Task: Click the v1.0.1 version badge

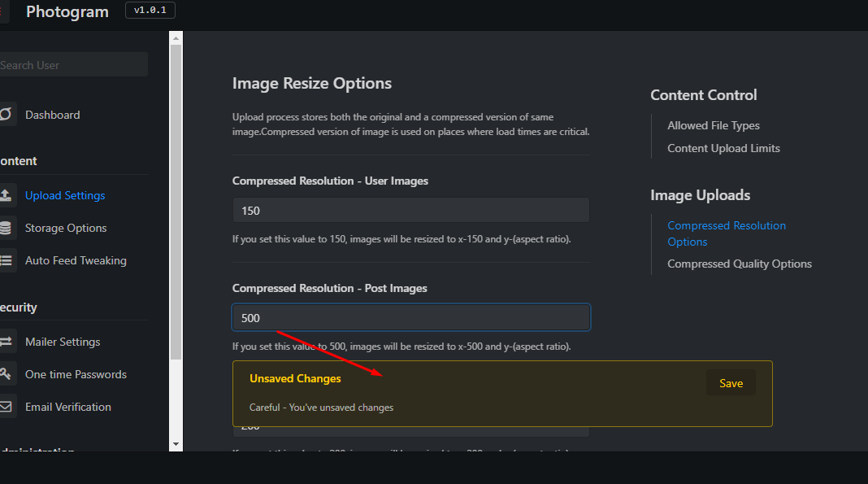Action: [150, 10]
